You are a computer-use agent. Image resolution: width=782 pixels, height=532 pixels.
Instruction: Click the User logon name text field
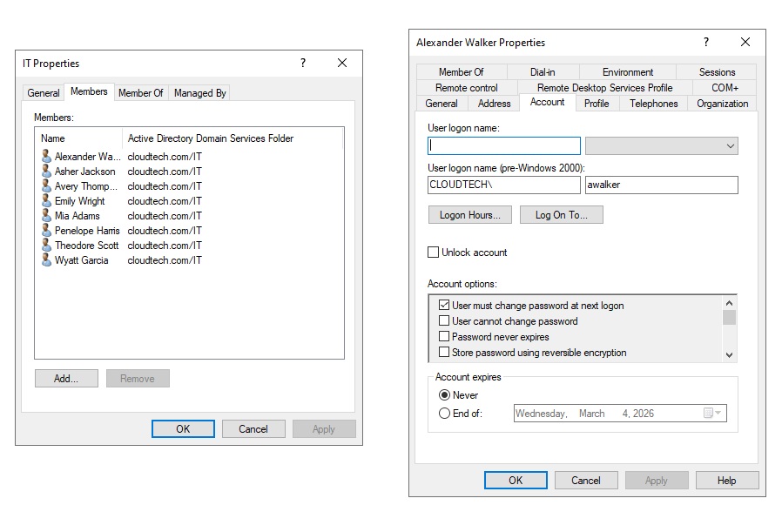click(504, 146)
